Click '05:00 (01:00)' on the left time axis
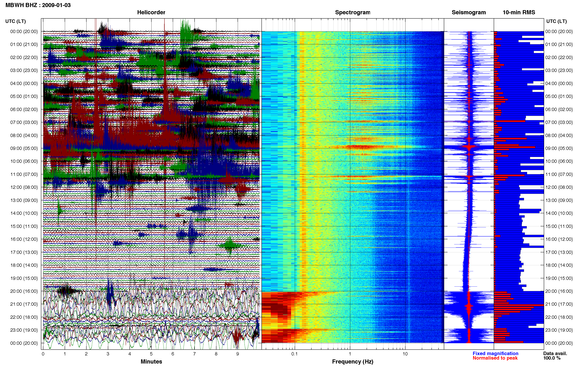This screenshot has height=368, width=588. pyautogui.click(x=24, y=96)
